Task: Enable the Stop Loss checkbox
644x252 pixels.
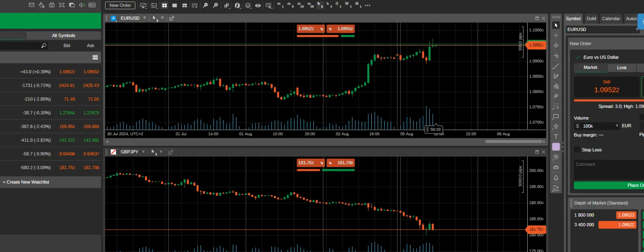Action: 577,150
